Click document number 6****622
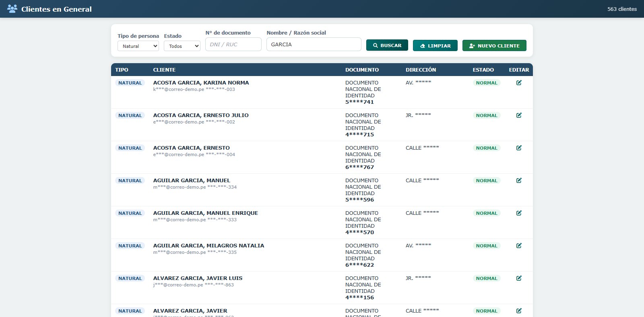Screen dimensions: 644x317 tap(359, 265)
